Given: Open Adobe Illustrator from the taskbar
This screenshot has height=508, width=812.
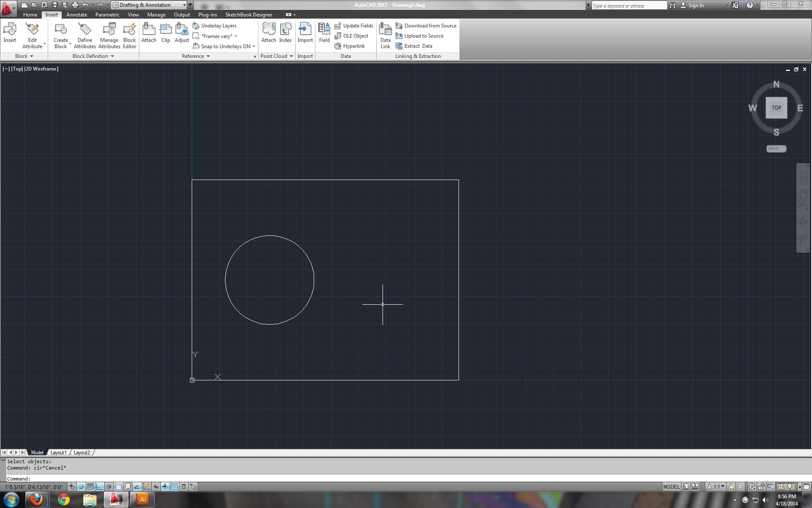Looking at the screenshot, I should [x=143, y=500].
